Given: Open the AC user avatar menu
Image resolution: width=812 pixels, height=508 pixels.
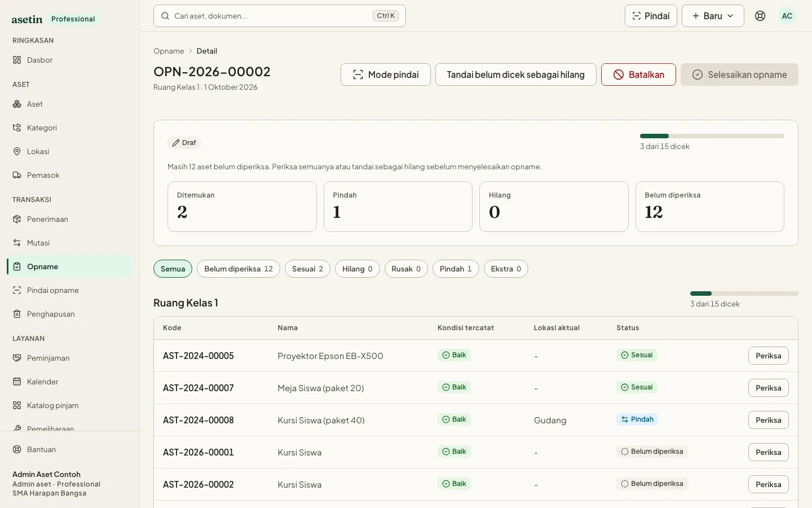Looking at the screenshot, I should coord(787,16).
